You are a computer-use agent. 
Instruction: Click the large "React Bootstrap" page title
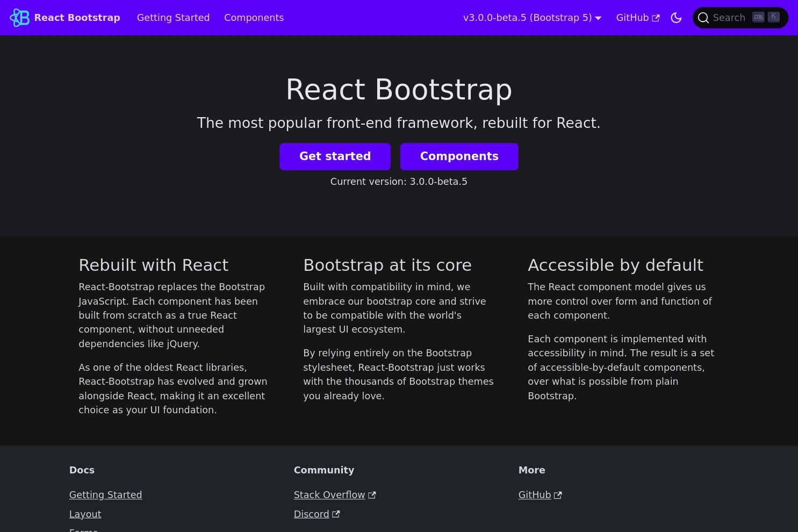coord(399,89)
